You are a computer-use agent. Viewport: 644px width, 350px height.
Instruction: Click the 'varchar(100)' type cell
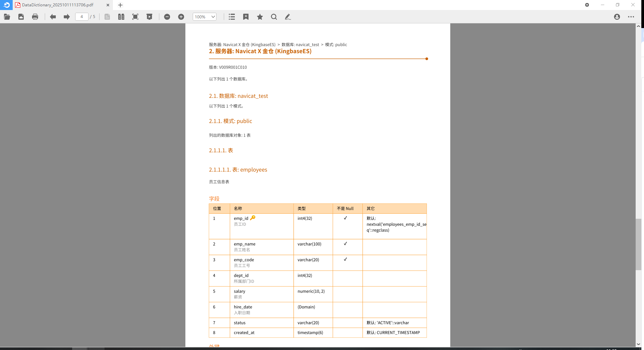click(x=313, y=247)
